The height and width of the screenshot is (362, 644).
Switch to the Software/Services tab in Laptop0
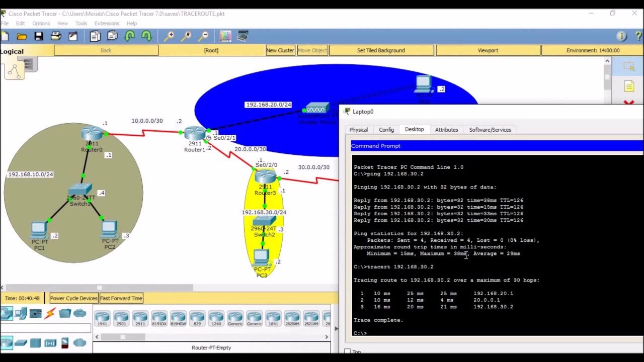(x=490, y=130)
